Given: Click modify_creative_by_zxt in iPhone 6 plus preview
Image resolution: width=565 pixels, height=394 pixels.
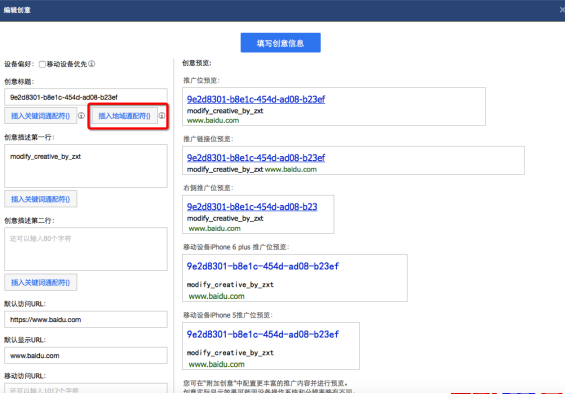Looking at the screenshot, I should coord(230,284).
